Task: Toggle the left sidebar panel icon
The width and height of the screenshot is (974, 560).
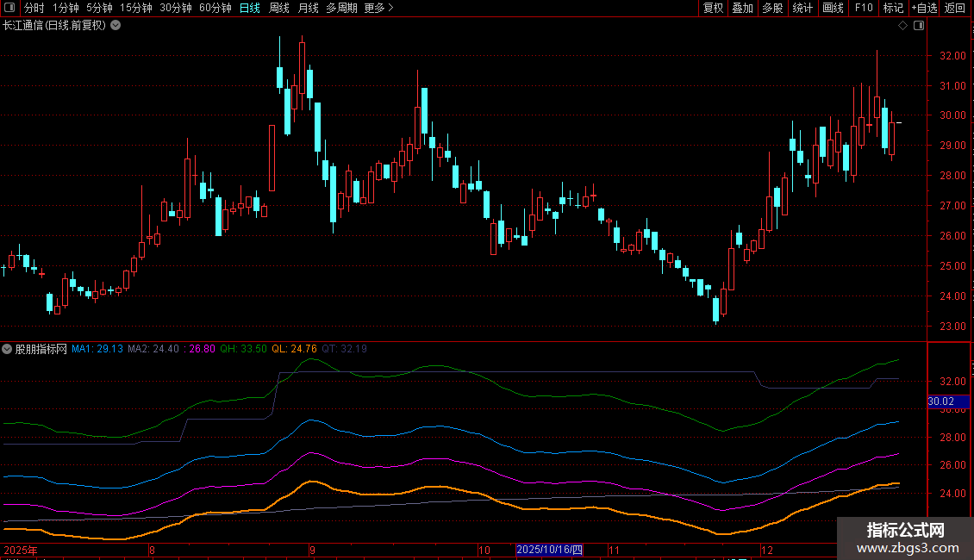Action: pos(9,8)
